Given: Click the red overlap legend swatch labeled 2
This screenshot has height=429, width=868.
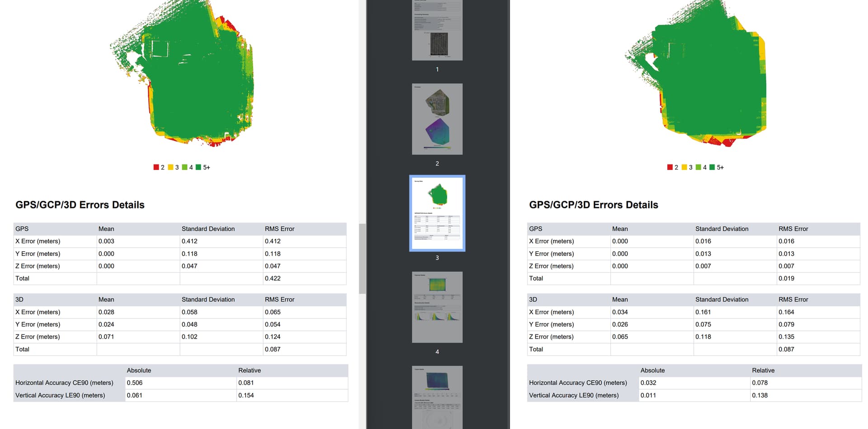Looking at the screenshot, I should coord(156,167).
